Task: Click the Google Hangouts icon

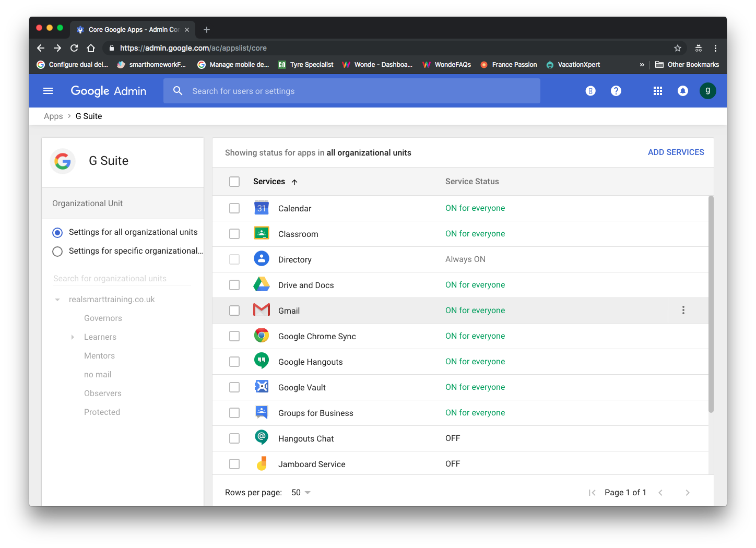Action: pyautogui.click(x=262, y=361)
